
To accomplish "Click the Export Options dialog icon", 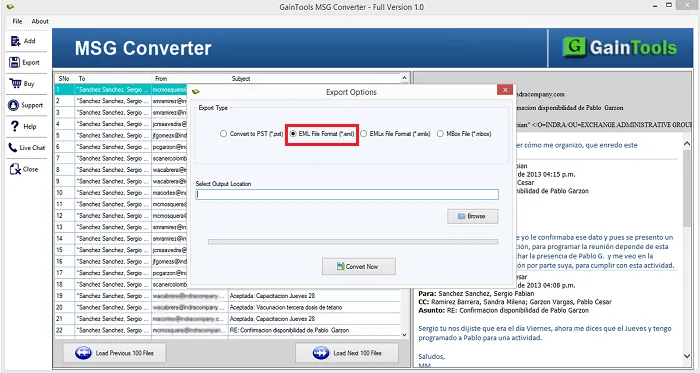I will pyautogui.click(x=196, y=92).
